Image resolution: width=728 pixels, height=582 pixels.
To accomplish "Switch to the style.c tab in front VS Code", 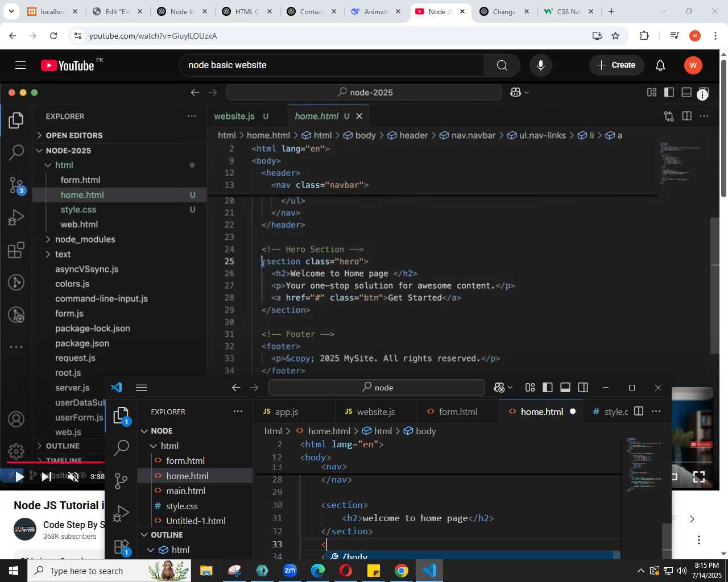I will [x=610, y=411].
